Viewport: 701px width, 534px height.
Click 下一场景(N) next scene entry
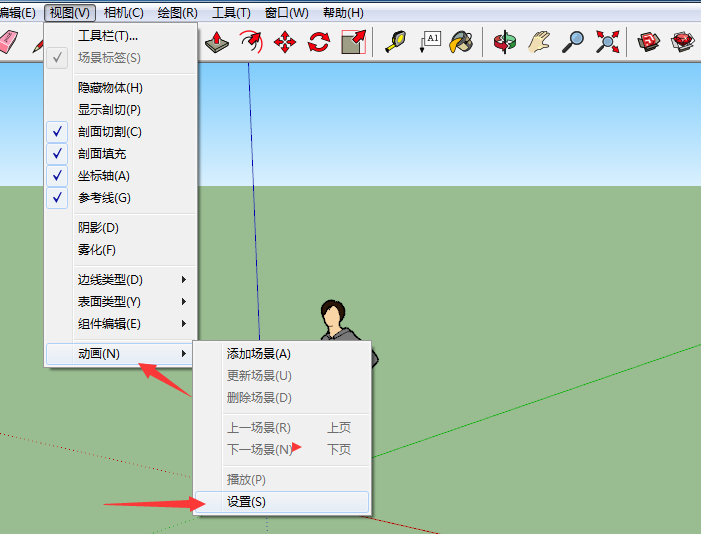pos(282,449)
